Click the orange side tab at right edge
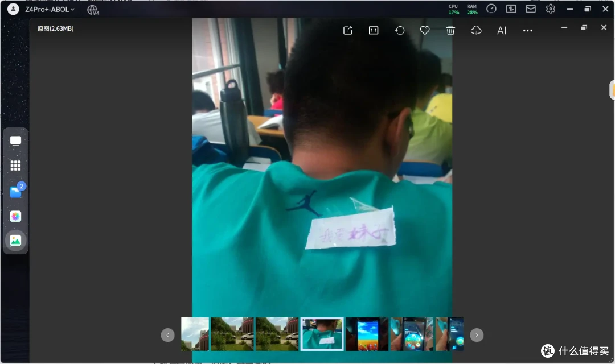Screen dimensions: 615x364 (x=612, y=90)
